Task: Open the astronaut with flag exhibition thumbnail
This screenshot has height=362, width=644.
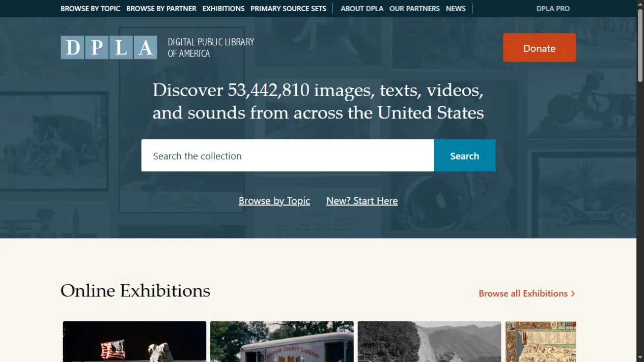Action: pyautogui.click(x=134, y=342)
